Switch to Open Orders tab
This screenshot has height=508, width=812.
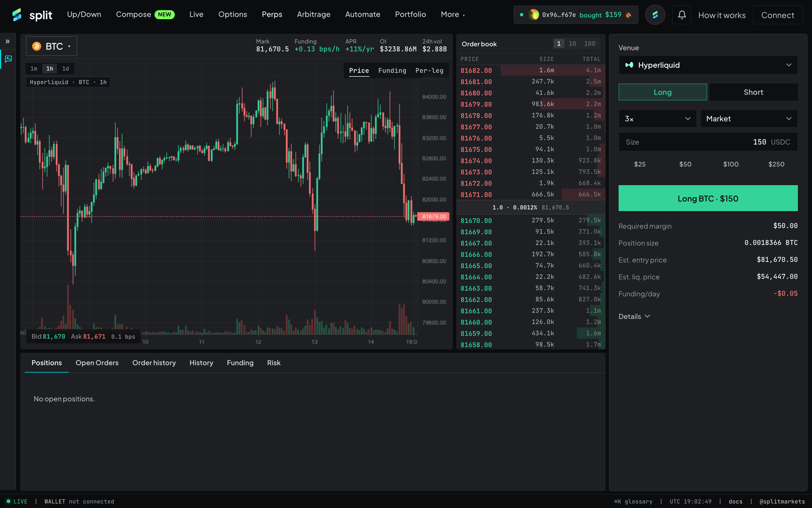click(97, 363)
